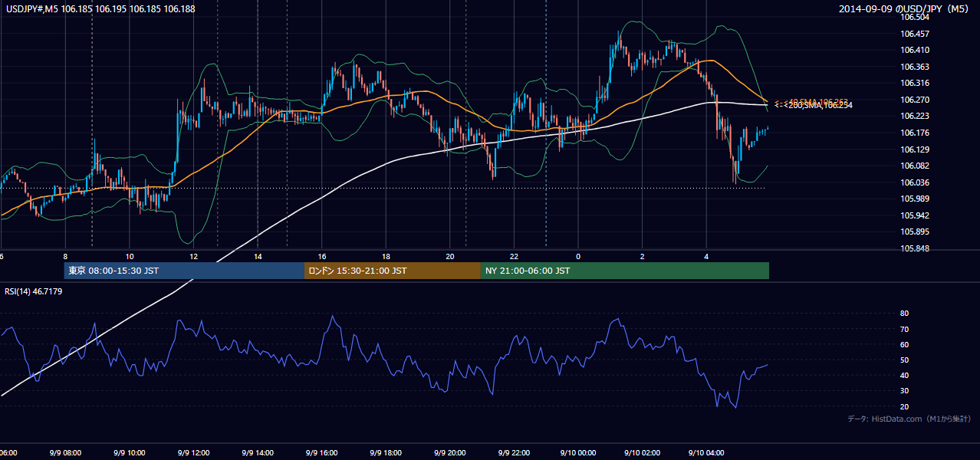
Task: Click hour tick 12 under price chart
Action: 194,257
